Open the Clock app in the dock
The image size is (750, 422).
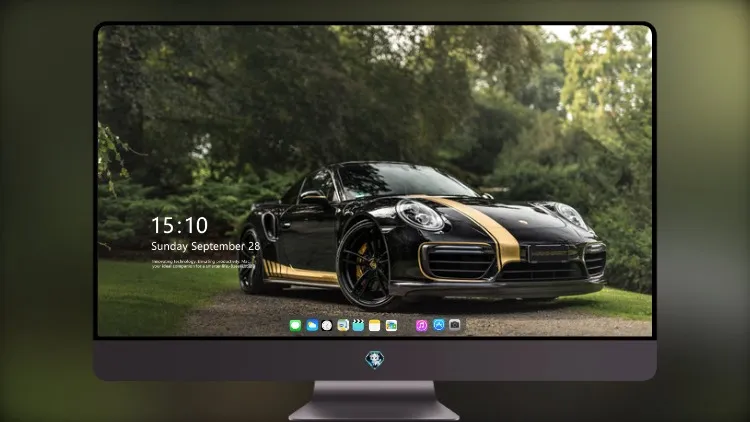(327, 325)
